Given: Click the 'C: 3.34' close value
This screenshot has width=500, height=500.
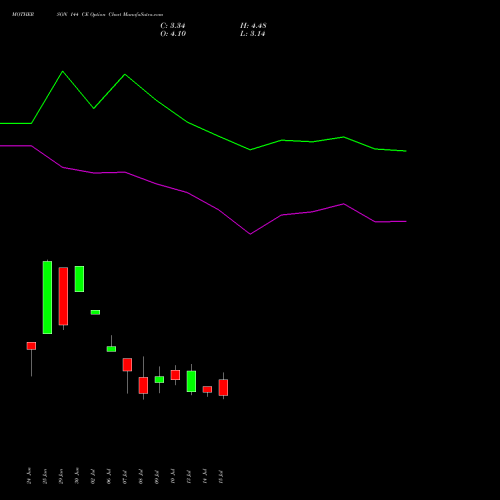Looking at the screenshot, I should [x=173, y=26].
